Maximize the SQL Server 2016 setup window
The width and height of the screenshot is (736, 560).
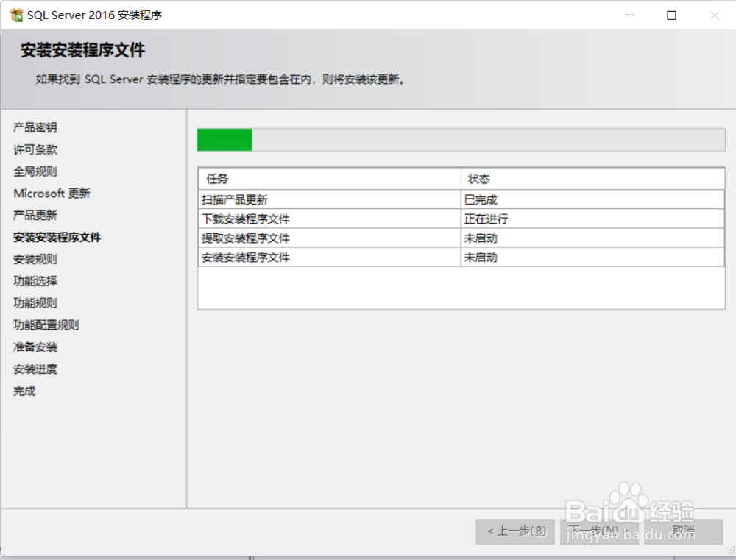point(671,15)
